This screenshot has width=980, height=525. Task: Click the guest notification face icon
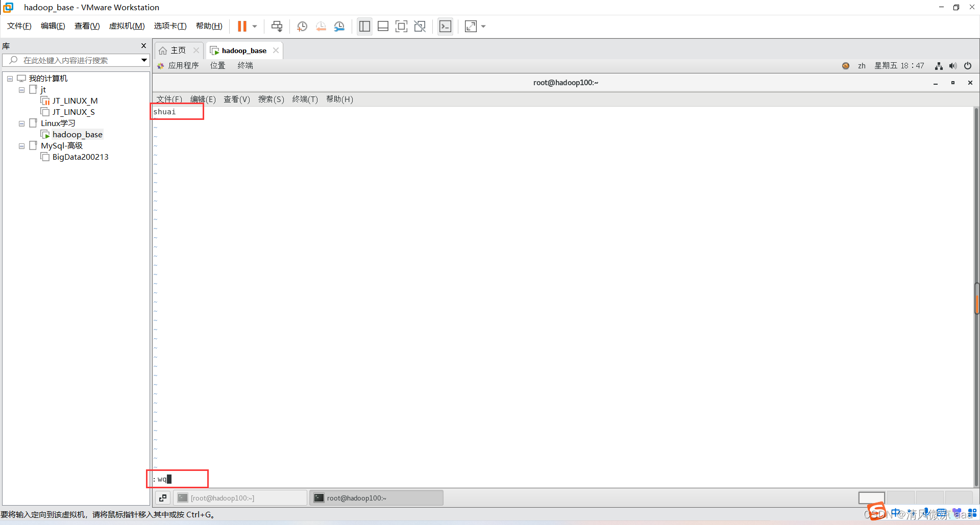(846, 66)
